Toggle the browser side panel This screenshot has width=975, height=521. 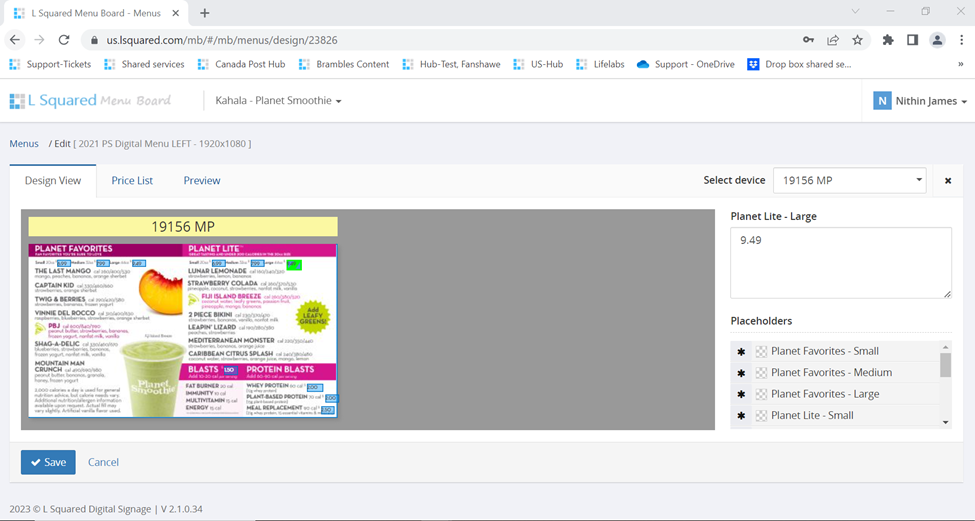click(x=912, y=40)
